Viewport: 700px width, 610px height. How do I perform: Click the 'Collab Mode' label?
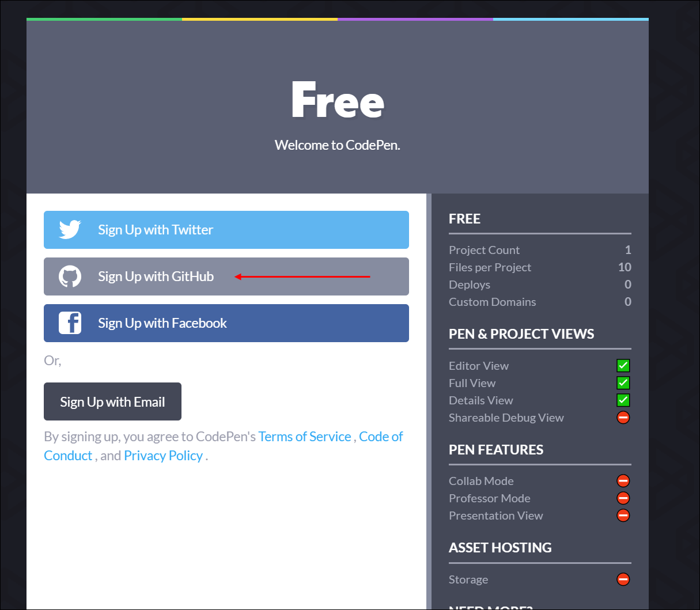[481, 481]
